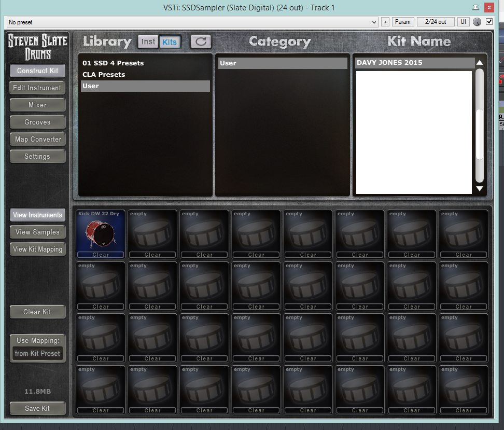The width and height of the screenshot is (504, 430).
Task: Clear the second slot in first row
Action: click(x=152, y=255)
